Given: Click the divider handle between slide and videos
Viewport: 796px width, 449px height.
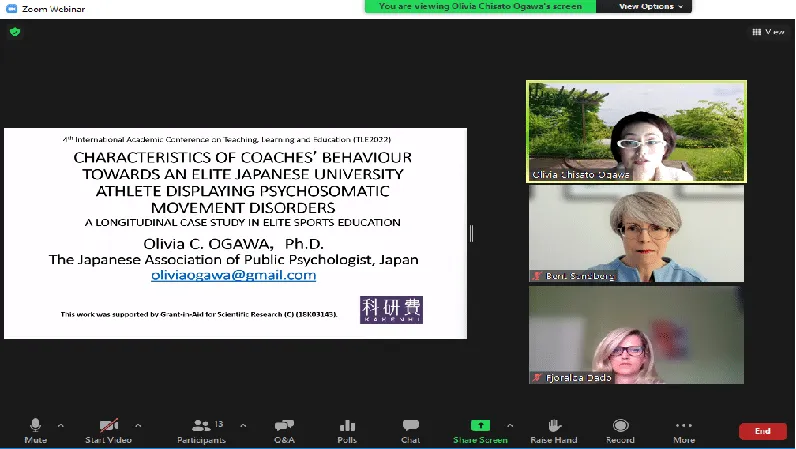Looking at the screenshot, I should (471, 233).
